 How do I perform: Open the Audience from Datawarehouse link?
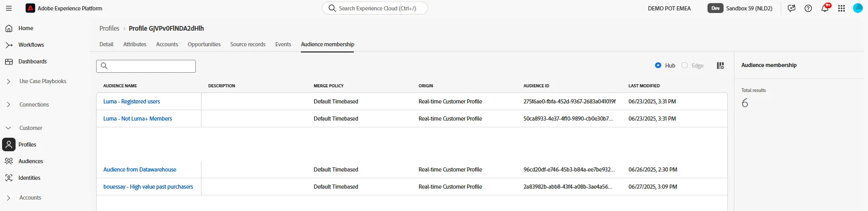point(140,169)
